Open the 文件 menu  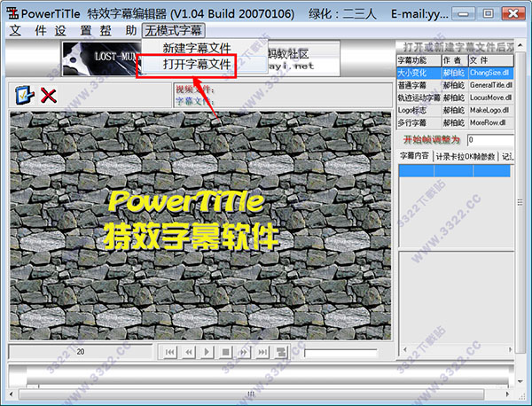pyautogui.click(x=27, y=31)
